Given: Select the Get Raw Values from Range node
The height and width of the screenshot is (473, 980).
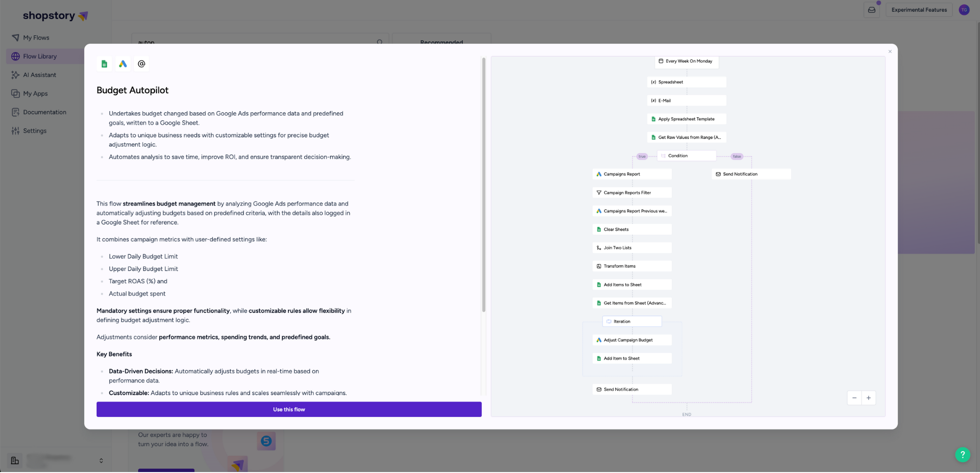Looking at the screenshot, I should pyautogui.click(x=687, y=137).
